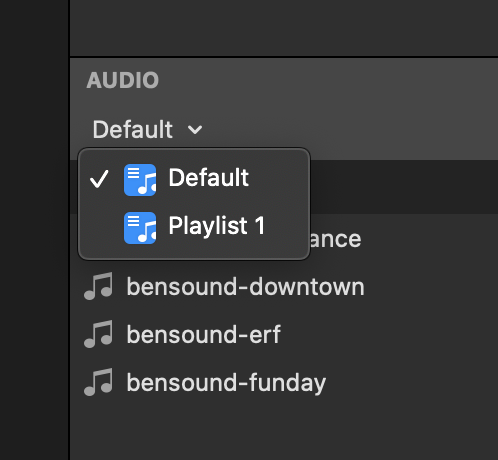Click the note icon for bensound-downtown
498x460 pixels.
98,286
